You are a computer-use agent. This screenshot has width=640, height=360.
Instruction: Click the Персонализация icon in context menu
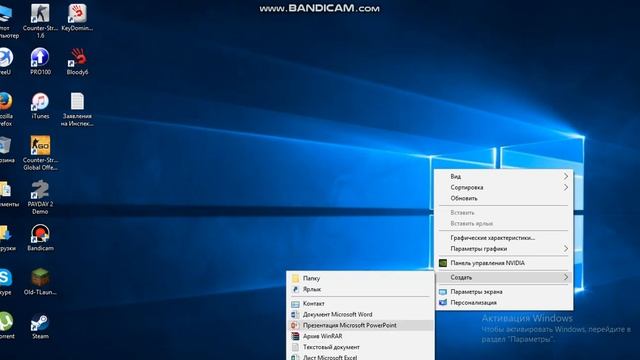[x=442, y=302]
